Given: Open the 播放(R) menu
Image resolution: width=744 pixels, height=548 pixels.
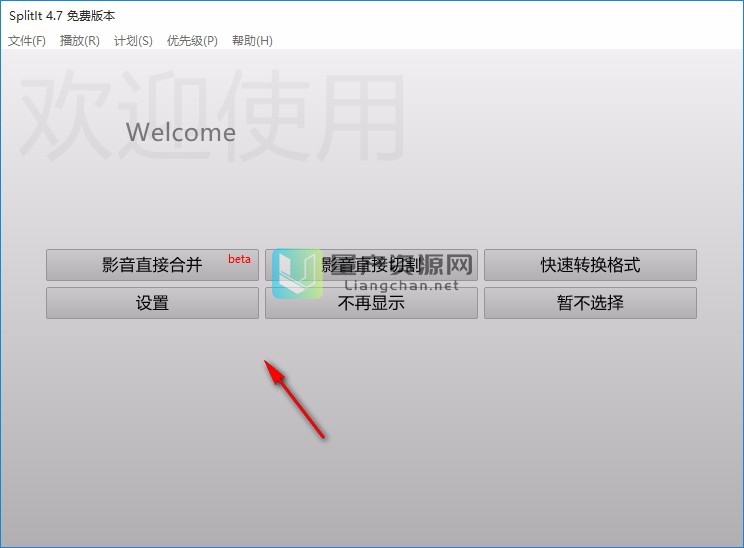Looking at the screenshot, I should click(x=80, y=41).
